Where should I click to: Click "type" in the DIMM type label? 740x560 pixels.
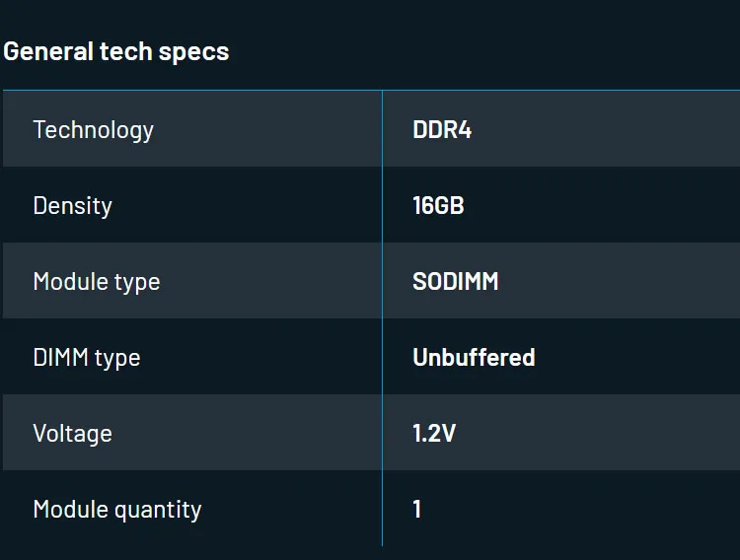tap(117, 359)
